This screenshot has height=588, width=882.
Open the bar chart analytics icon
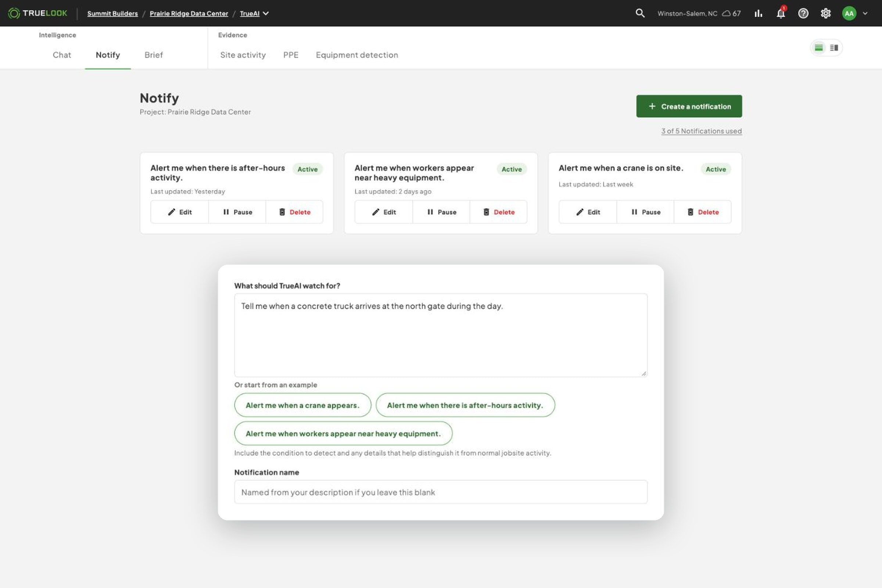pyautogui.click(x=758, y=13)
